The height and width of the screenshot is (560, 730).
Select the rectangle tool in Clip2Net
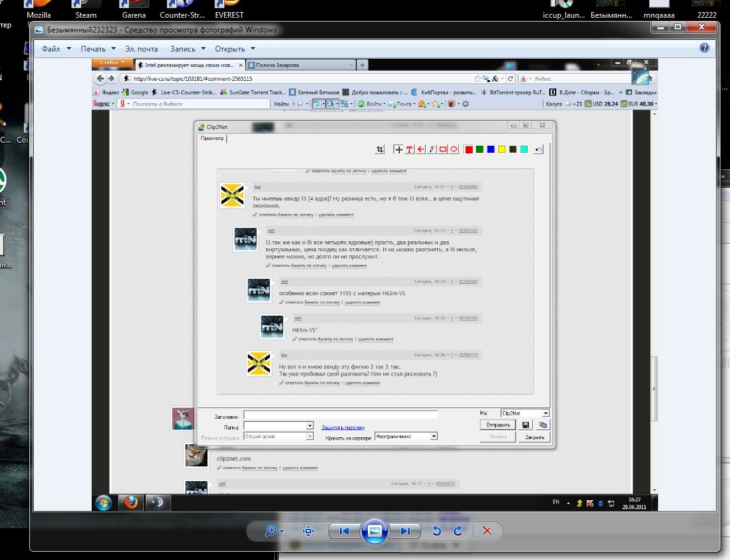[443, 150]
